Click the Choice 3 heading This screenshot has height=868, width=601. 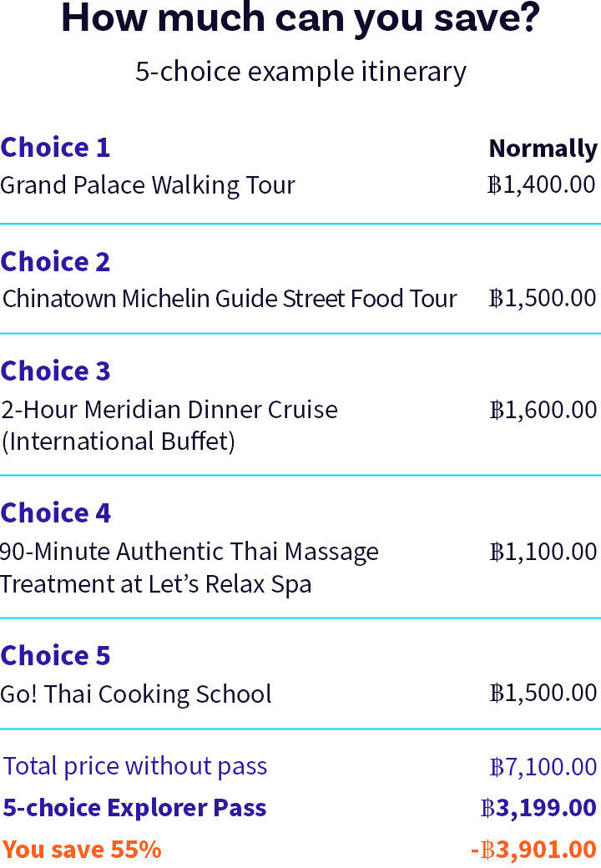tap(55, 371)
